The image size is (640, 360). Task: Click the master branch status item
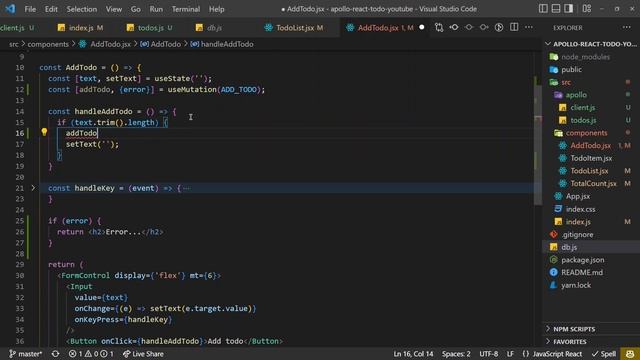(26, 354)
